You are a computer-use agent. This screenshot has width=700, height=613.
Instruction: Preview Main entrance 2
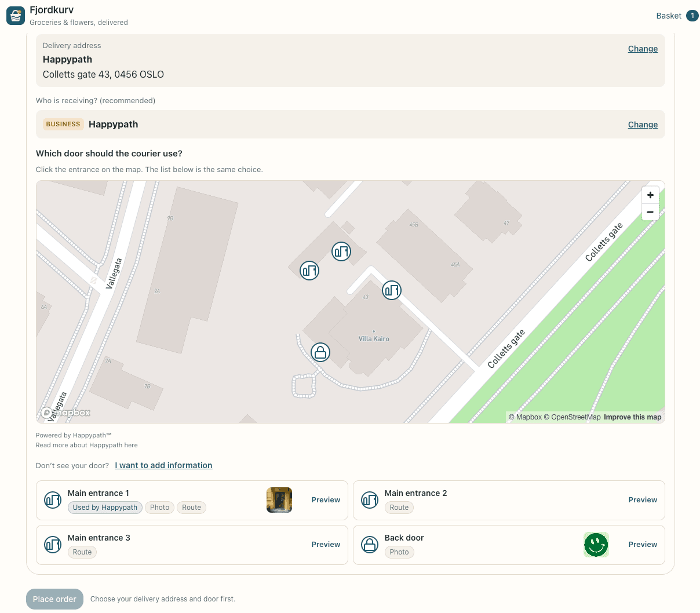point(643,500)
